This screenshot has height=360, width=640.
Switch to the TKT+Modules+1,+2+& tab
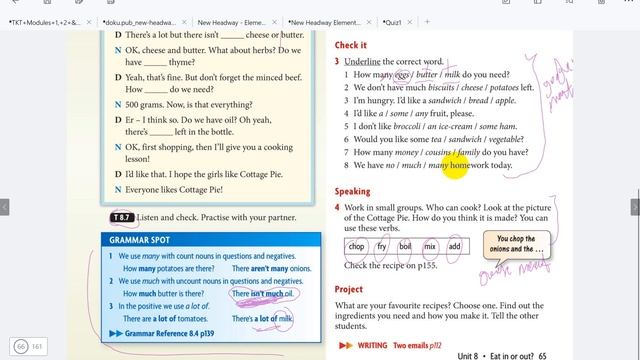click(x=44, y=22)
